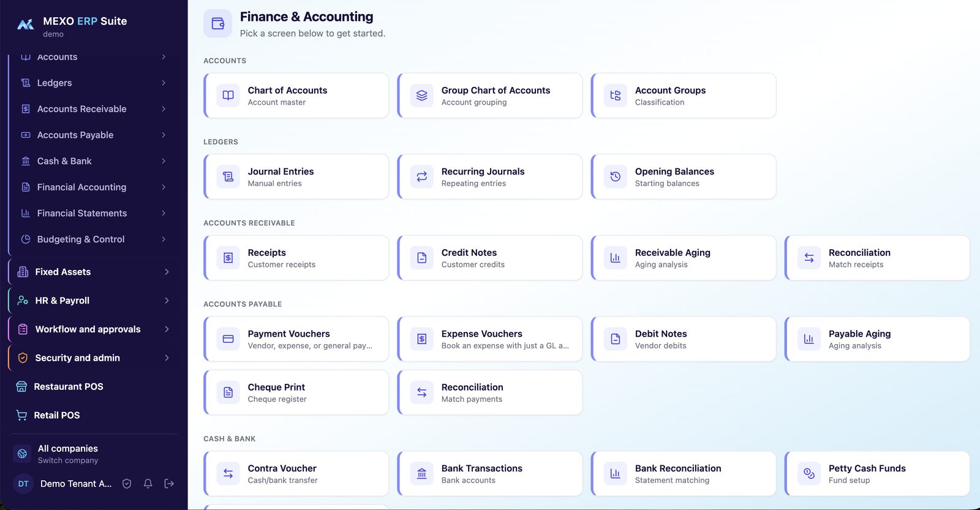
Task: Click the Receivable Aging chart icon
Action: click(616, 258)
